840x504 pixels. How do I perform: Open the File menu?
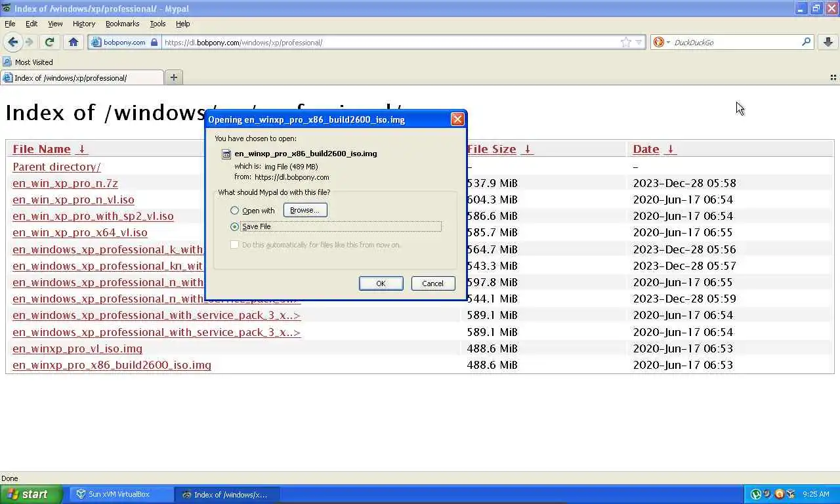pyautogui.click(x=10, y=24)
